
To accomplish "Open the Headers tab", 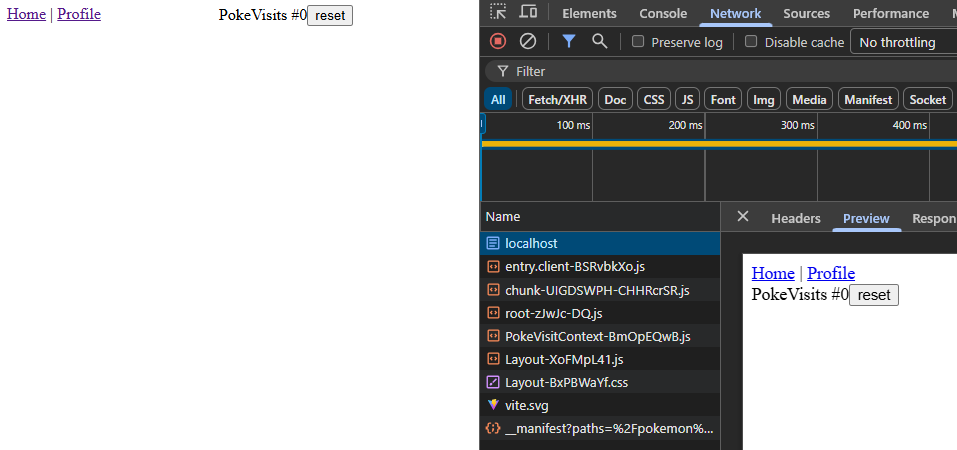I will click(x=795, y=218).
